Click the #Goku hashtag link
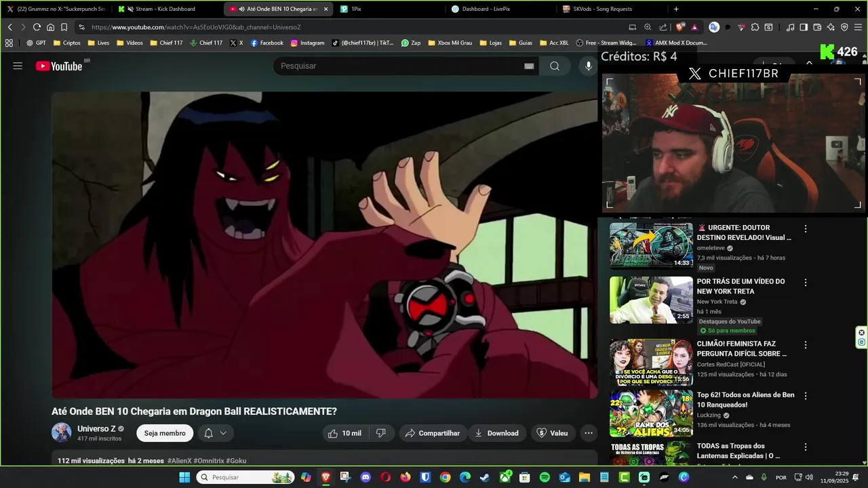The width and height of the screenshot is (868, 488). 236,461
